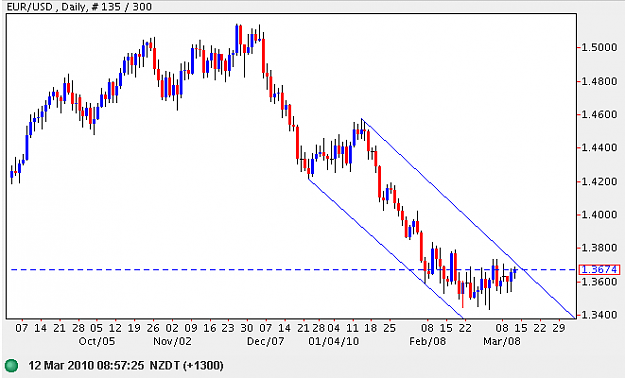The width and height of the screenshot is (625, 378).
Task: Click the 1.3600 price axis label
Action: [x=599, y=282]
